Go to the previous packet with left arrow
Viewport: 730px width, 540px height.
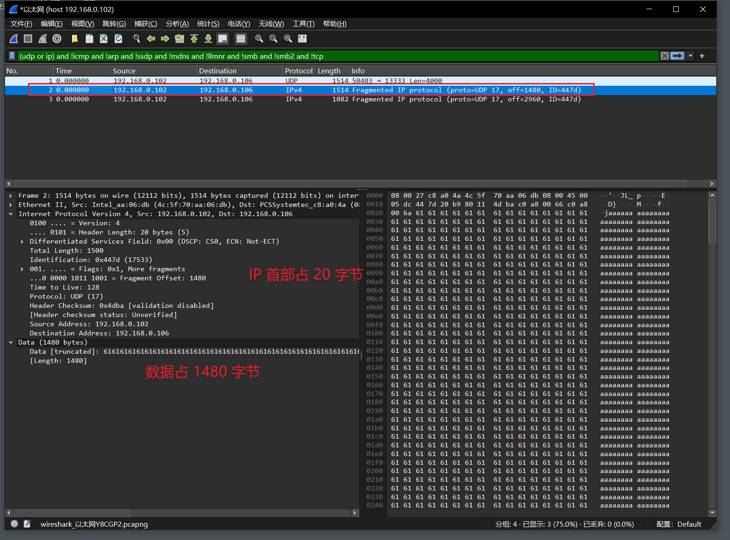click(x=151, y=39)
